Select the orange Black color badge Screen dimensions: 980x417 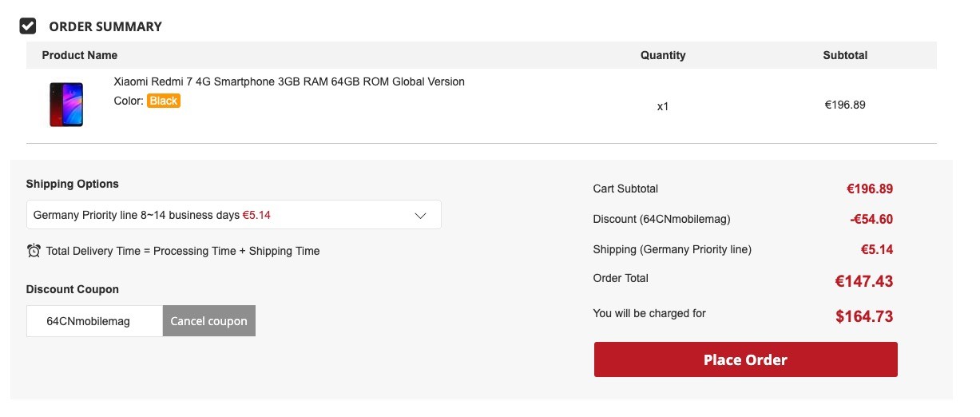[164, 101]
